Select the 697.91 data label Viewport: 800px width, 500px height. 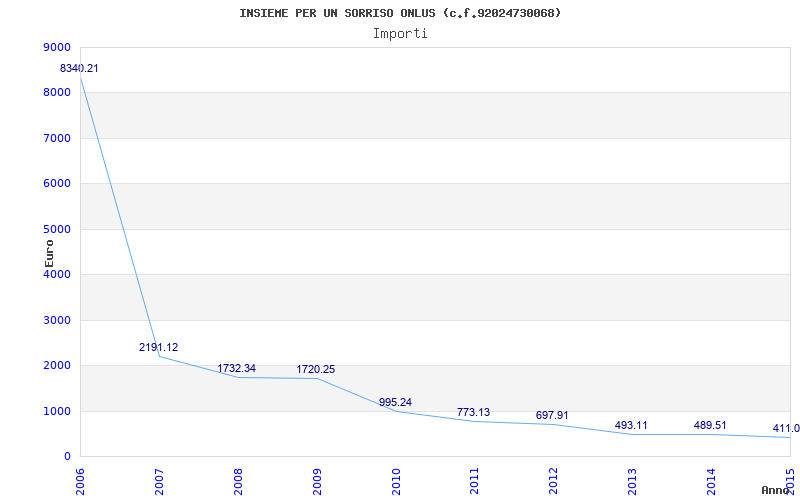tap(552, 415)
